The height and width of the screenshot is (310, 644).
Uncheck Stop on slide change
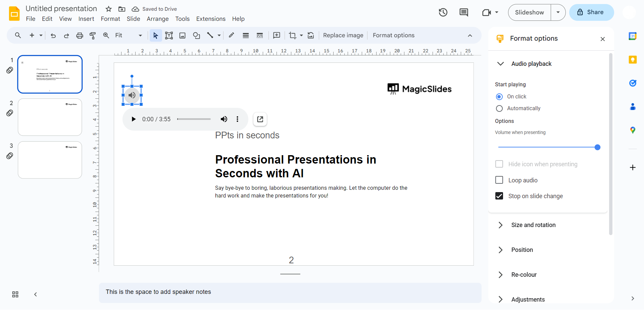499,196
